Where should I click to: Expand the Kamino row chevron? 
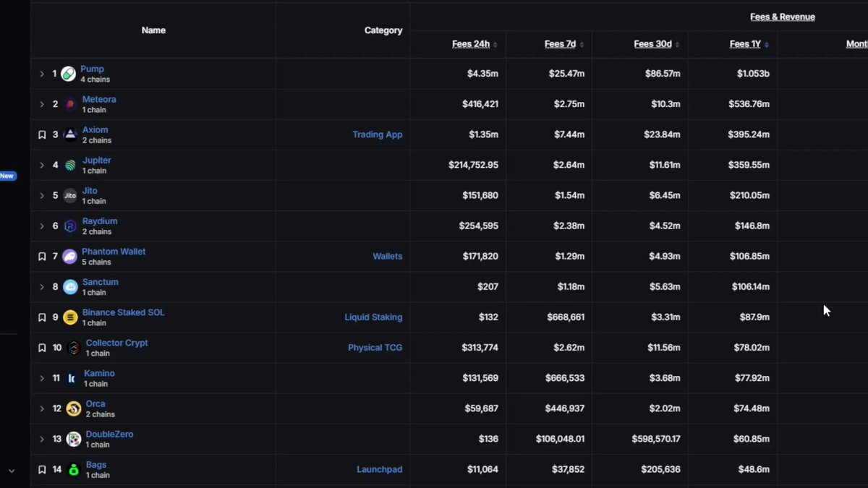[x=42, y=378]
